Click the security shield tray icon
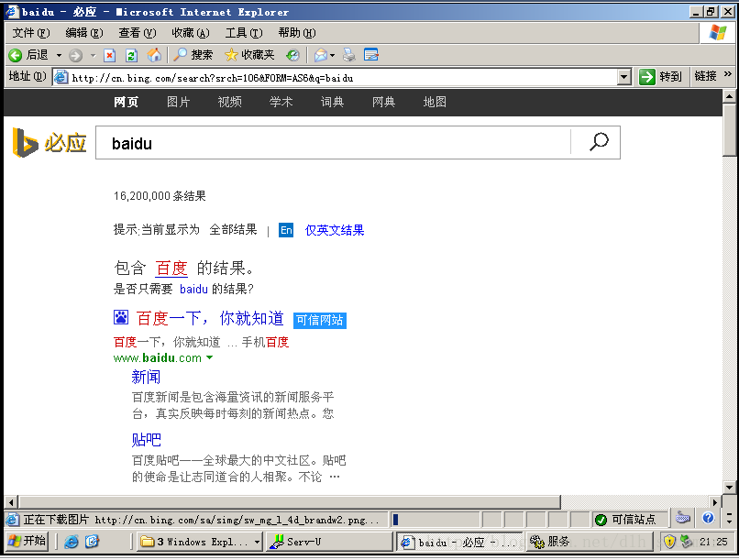This screenshot has height=560, width=739. coord(669,542)
